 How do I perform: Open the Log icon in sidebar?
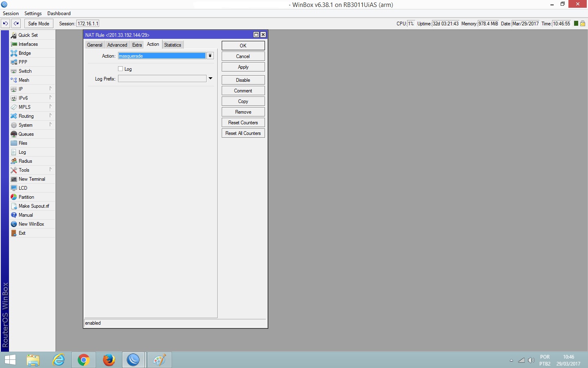pos(14,152)
